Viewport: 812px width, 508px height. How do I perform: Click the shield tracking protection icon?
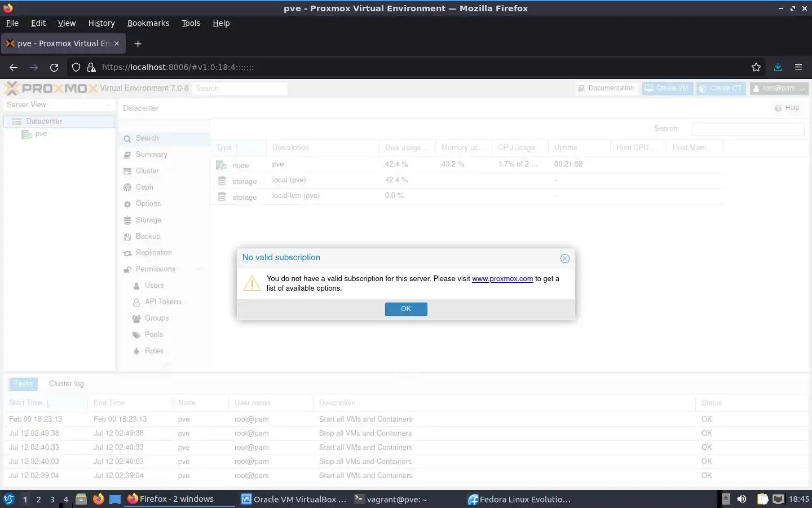pyautogui.click(x=76, y=67)
